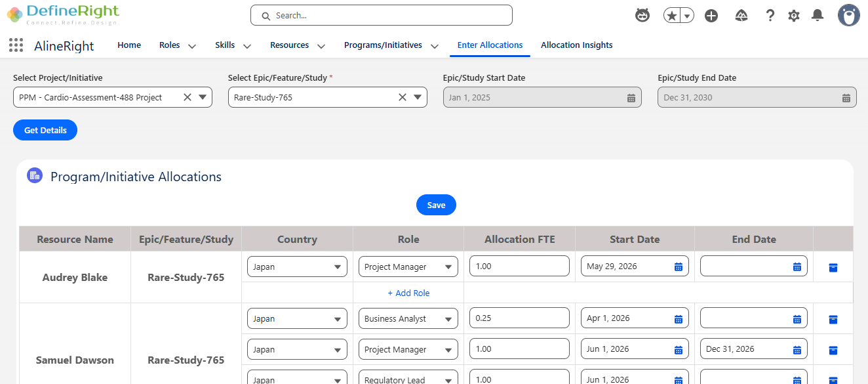Open the app launcher grid icon
The height and width of the screenshot is (384, 868).
pyautogui.click(x=16, y=45)
